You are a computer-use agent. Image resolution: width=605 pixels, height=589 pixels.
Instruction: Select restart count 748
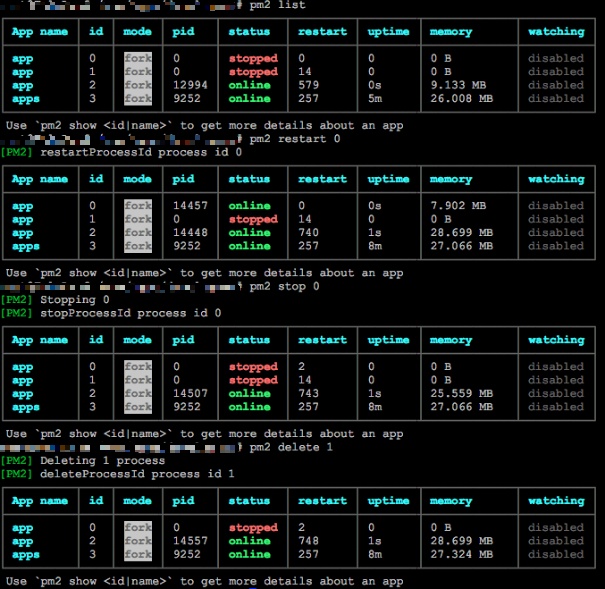coord(308,541)
